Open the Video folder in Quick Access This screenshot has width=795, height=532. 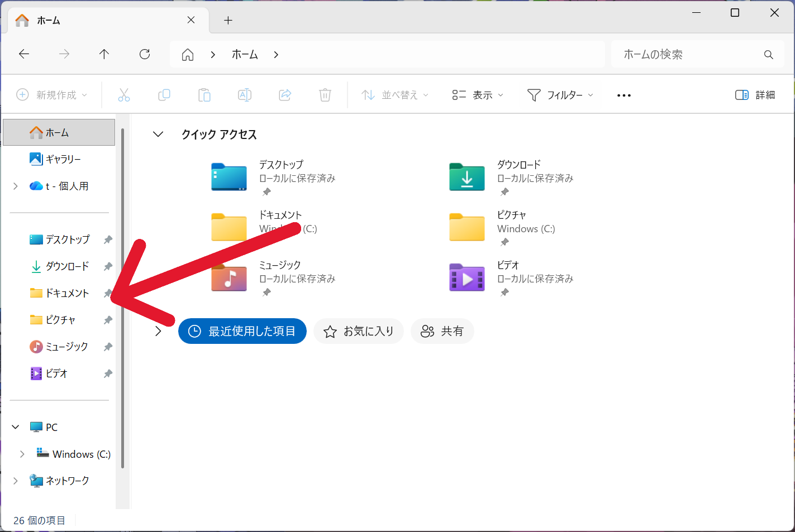[x=467, y=277]
